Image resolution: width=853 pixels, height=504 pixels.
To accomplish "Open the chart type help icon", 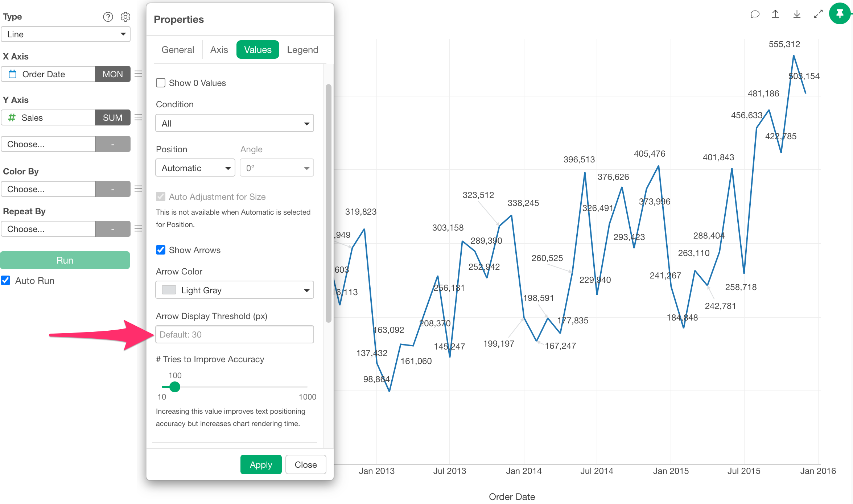I will tap(108, 17).
